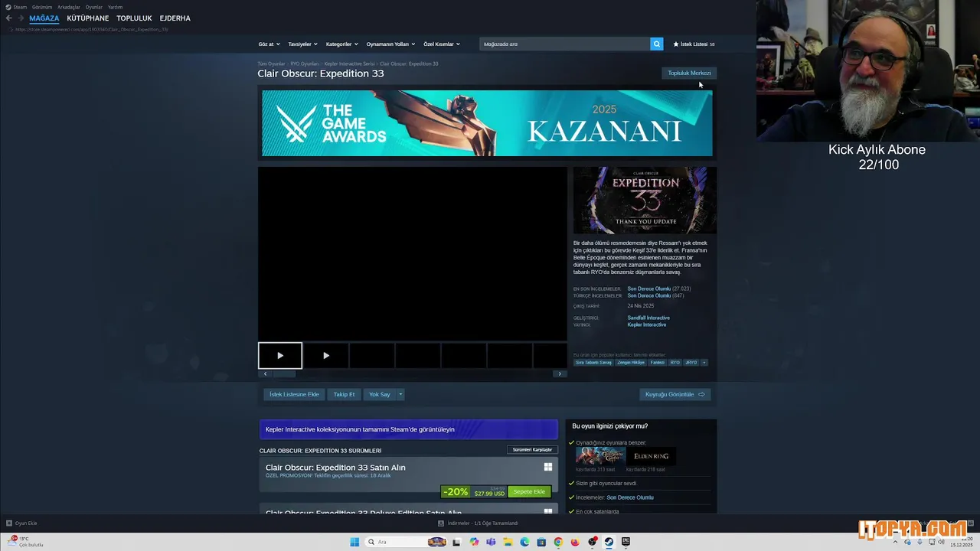Expand the Göz at dropdown

pos(269,44)
